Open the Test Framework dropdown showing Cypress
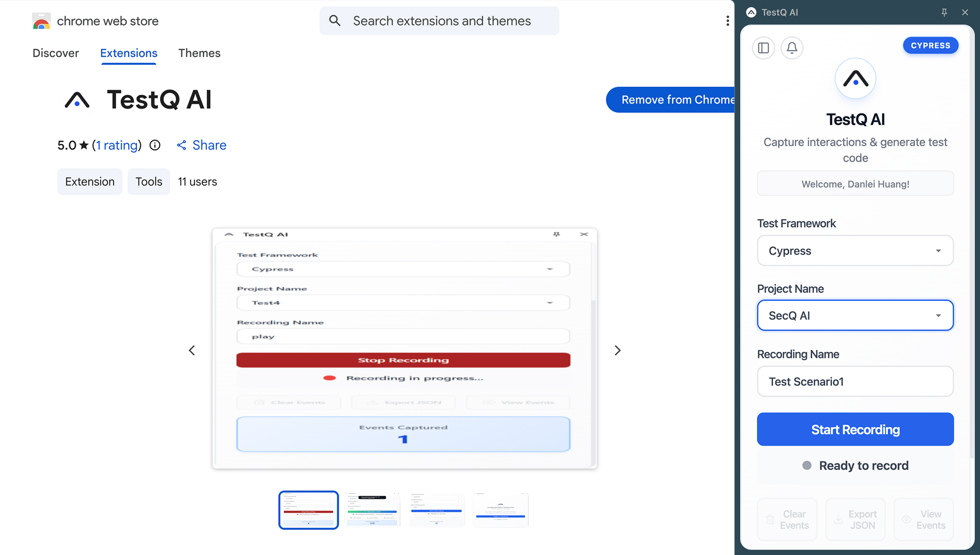 (x=855, y=251)
